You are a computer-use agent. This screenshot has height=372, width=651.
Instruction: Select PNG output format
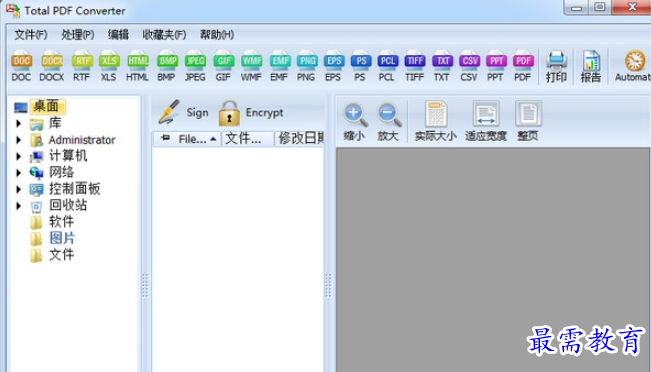coord(307,66)
